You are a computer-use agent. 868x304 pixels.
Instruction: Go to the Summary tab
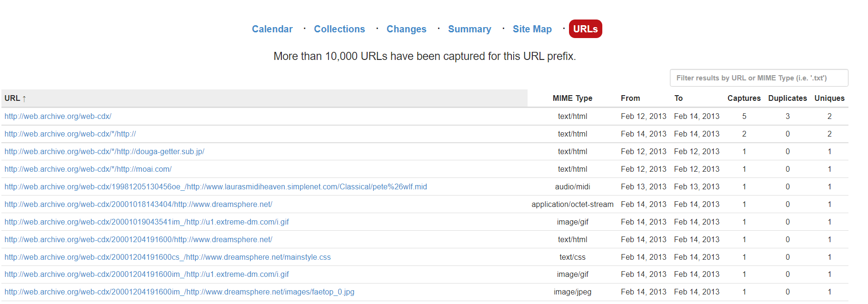coord(469,29)
